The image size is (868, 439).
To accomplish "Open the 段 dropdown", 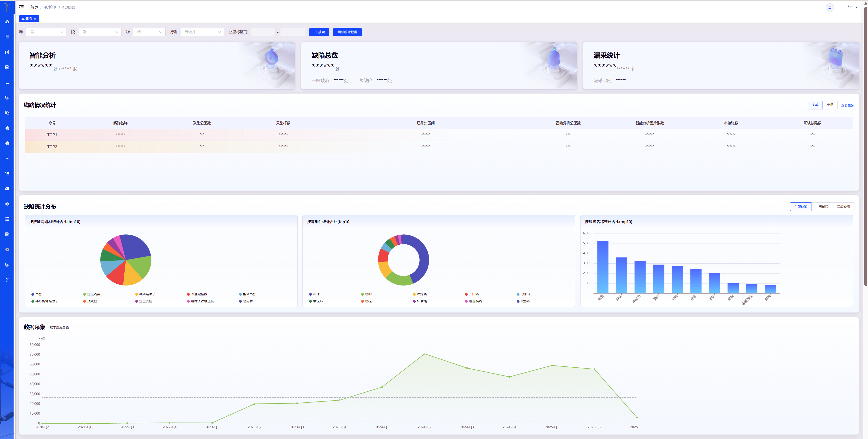I will point(100,32).
